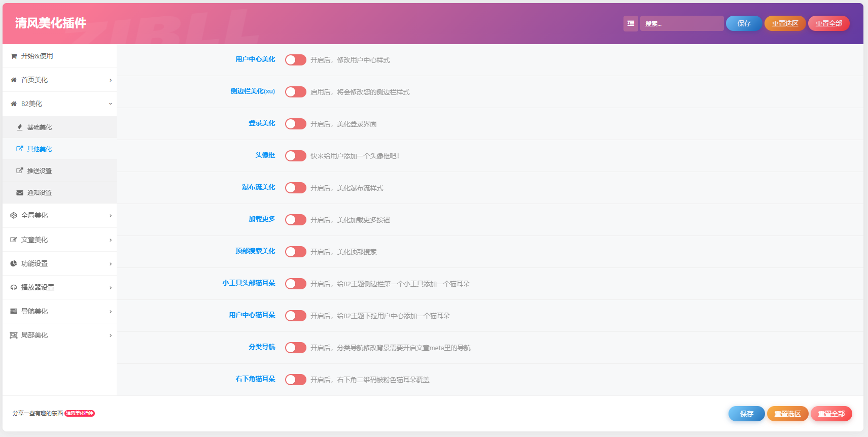Click the envelope icon beside 通知设置

[x=20, y=193]
